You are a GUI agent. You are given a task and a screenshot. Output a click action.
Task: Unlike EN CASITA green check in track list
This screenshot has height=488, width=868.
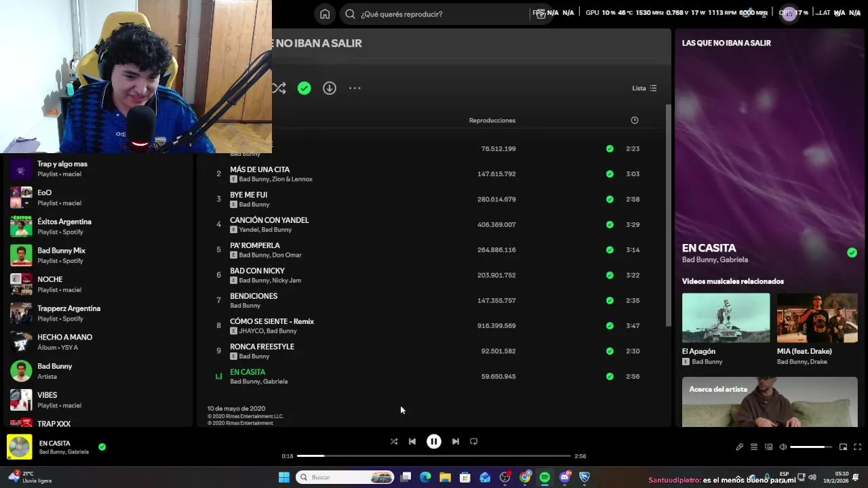click(x=610, y=376)
